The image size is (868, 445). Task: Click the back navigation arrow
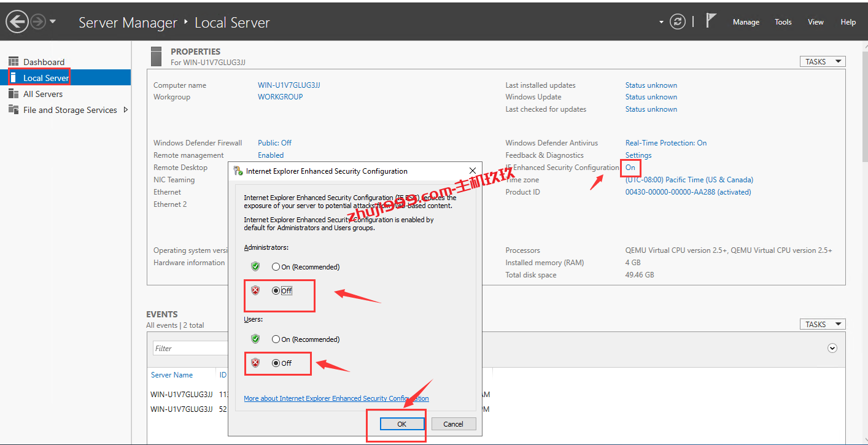17,23
